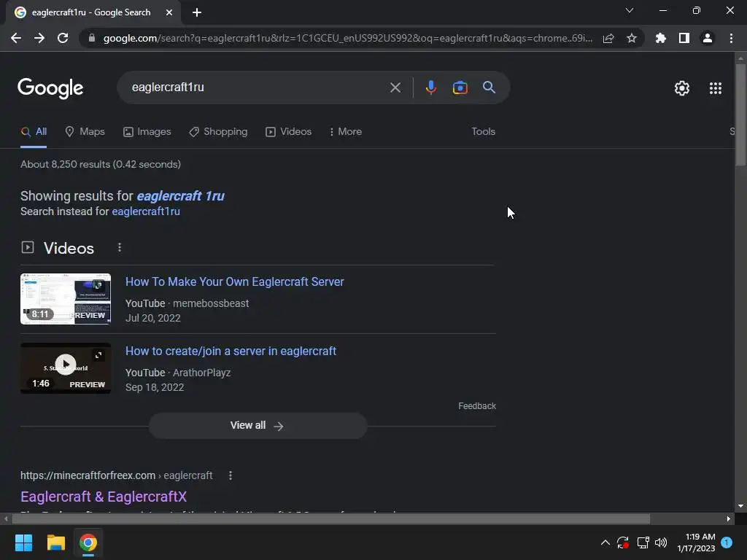This screenshot has height=560, width=747.
Task: Open the Eaglercraft & EaglercraftX result
Action: 104,497
